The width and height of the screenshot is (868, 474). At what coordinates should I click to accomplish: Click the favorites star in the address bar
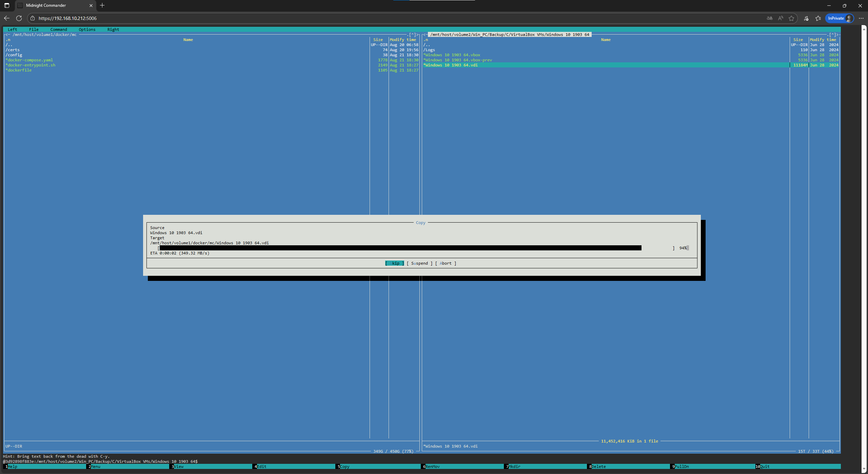coord(791,18)
